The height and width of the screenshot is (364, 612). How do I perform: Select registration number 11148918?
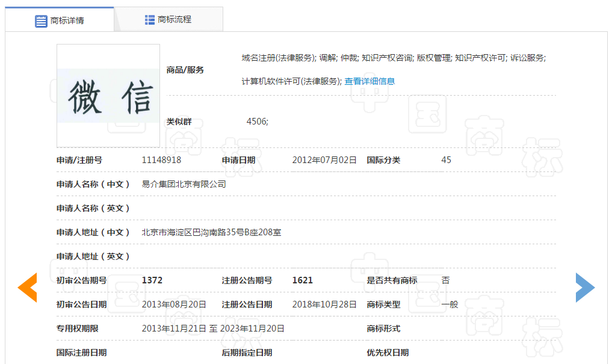click(161, 160)
